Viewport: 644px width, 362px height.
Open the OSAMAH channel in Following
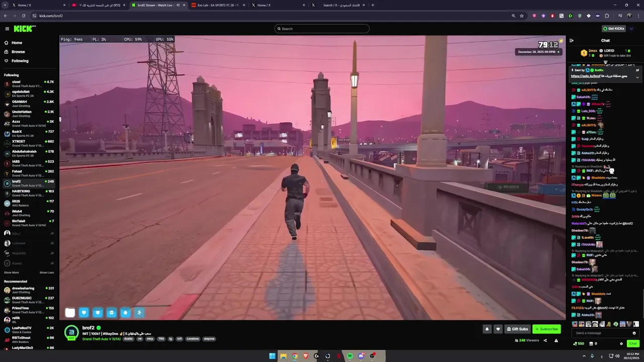29,104
